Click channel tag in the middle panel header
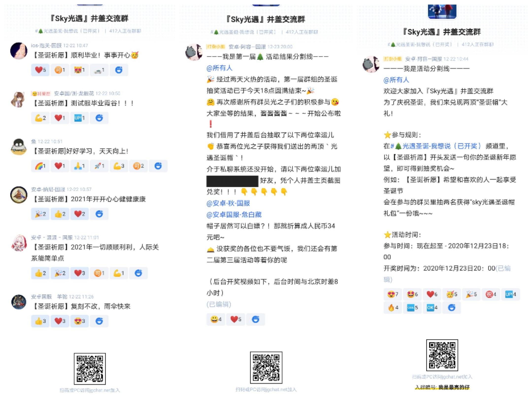This screenshot has width=532, height=399. coord(243,32)
